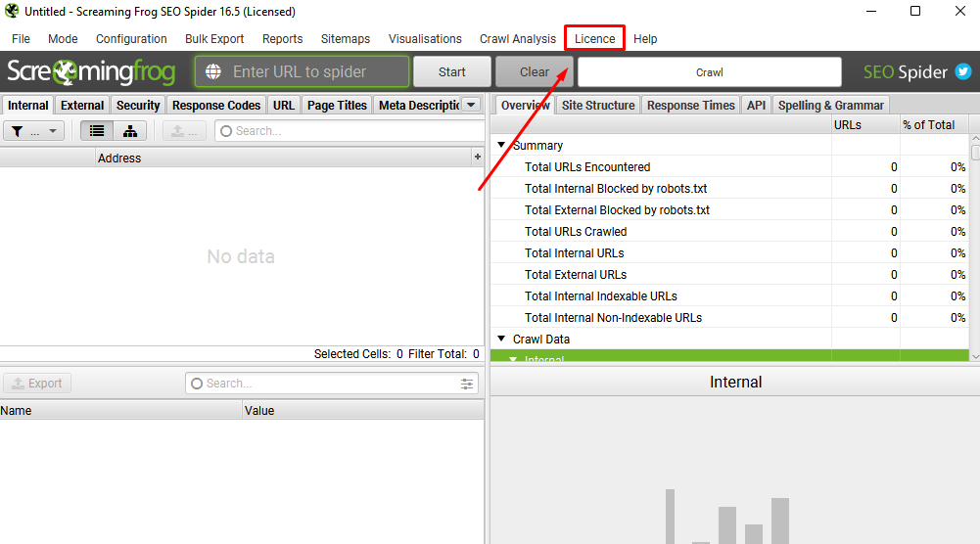Select the Total Internal Indexable URLs row
The height and width of the screenshot is (544, 980).
click(730, 296)
